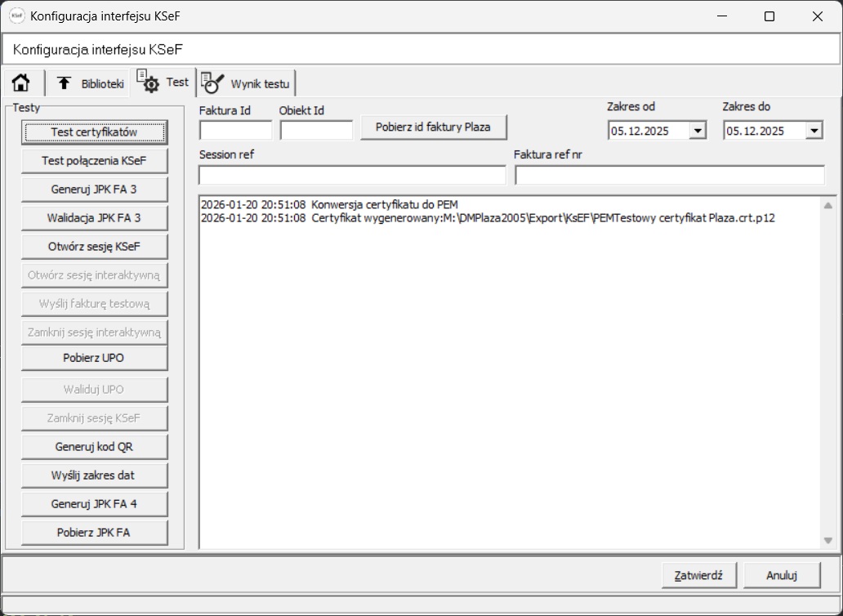Open the Home tab with house icon
Screen dimensions: 843x616
point(21,83)
